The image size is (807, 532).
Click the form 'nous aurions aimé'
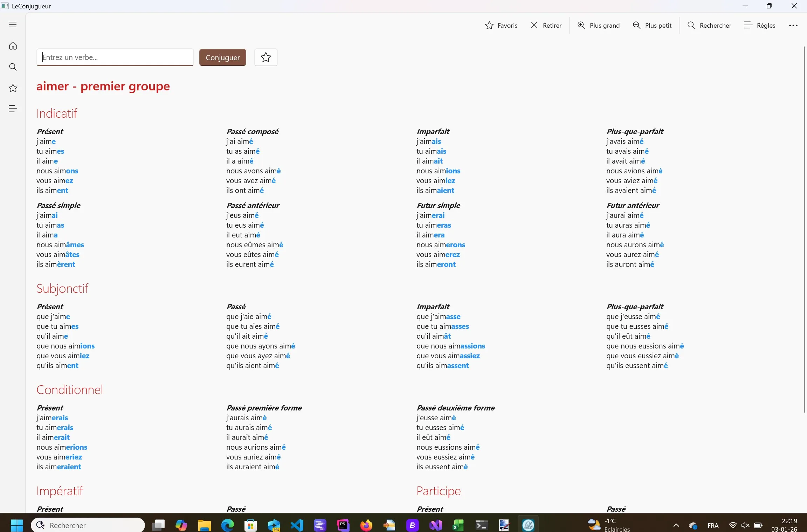[x=256, y=447]
